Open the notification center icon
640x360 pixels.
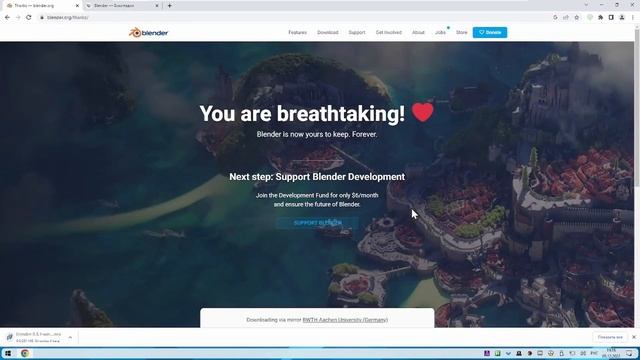tap(630, 353)
